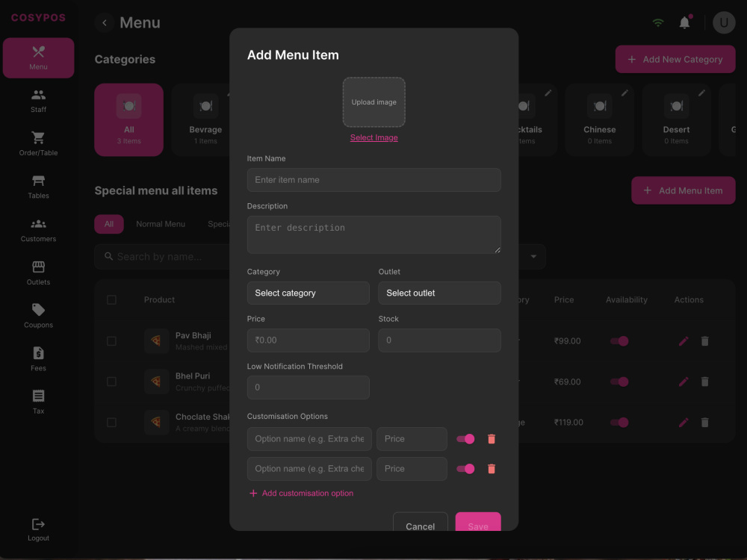The width and height of the screenshot is (747, 560).
Task: Focus the Item Name field
Action: 374,180
